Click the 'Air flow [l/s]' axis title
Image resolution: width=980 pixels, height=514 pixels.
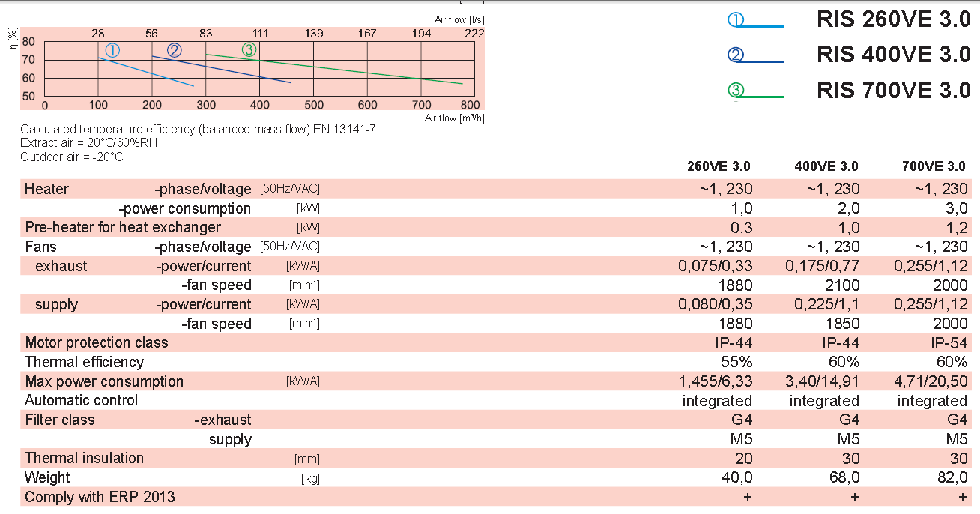coord(459,19)
